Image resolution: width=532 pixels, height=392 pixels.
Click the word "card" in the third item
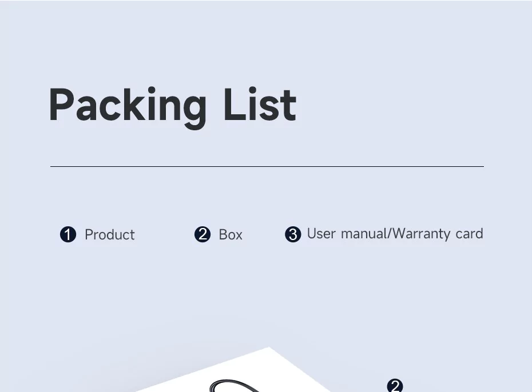pos(470,234)
